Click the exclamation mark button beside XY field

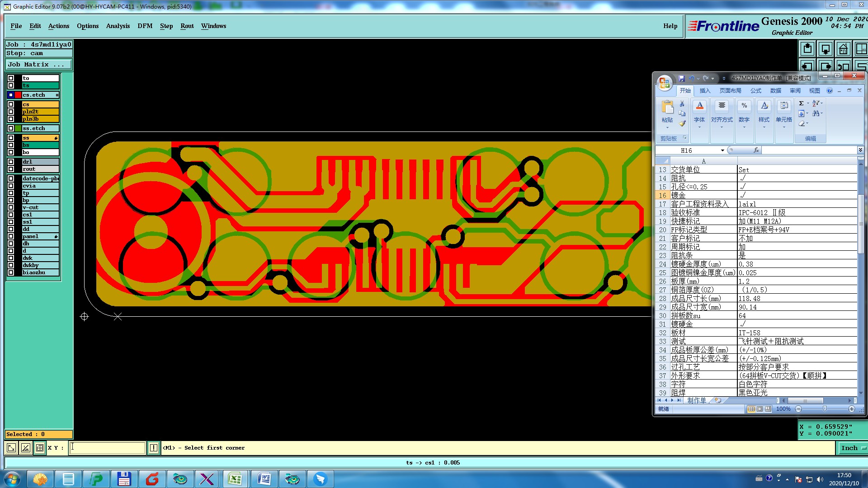point(154,448)
